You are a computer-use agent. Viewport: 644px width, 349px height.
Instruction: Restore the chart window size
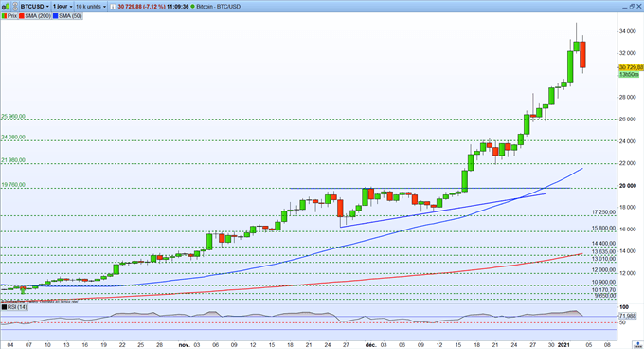point(632,7)
